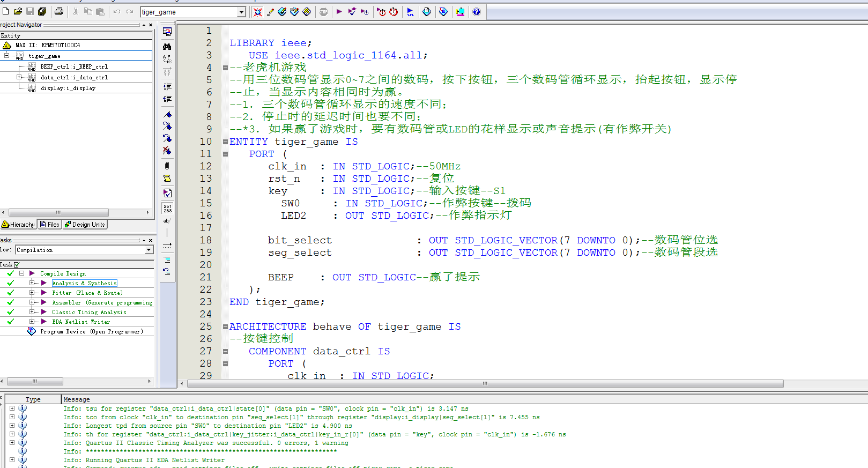Expand the data_ctrl:i_data_ctrl hierarchy node
The width and height of the screenshot is (868, 468).
point(19,77)
